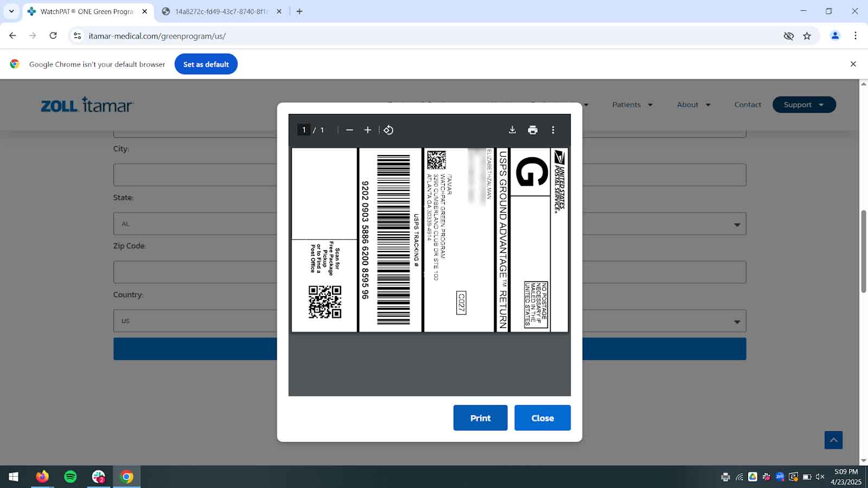The width and height of the screenshot is (868, 488).
Task: Switch to the 14a8272c tab
Action: (x=221, y=11)
